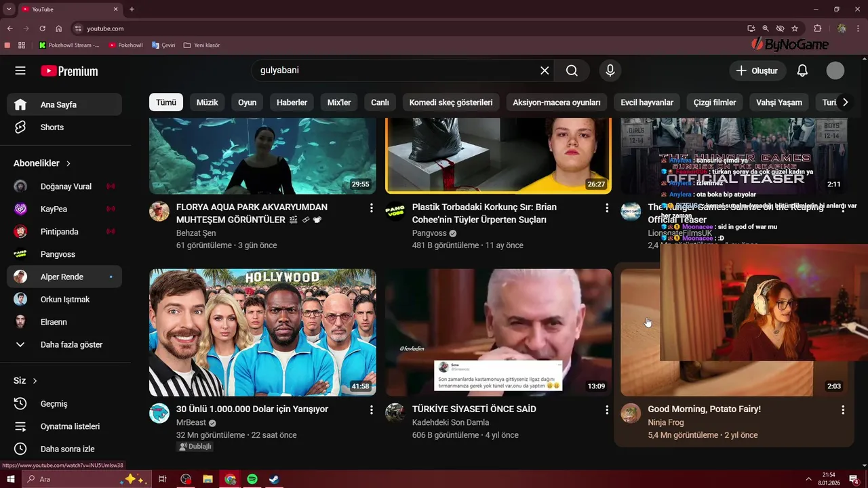Click the browser reload button
Image resolution: width=868 pixels, height=488 pixels.
42,28
